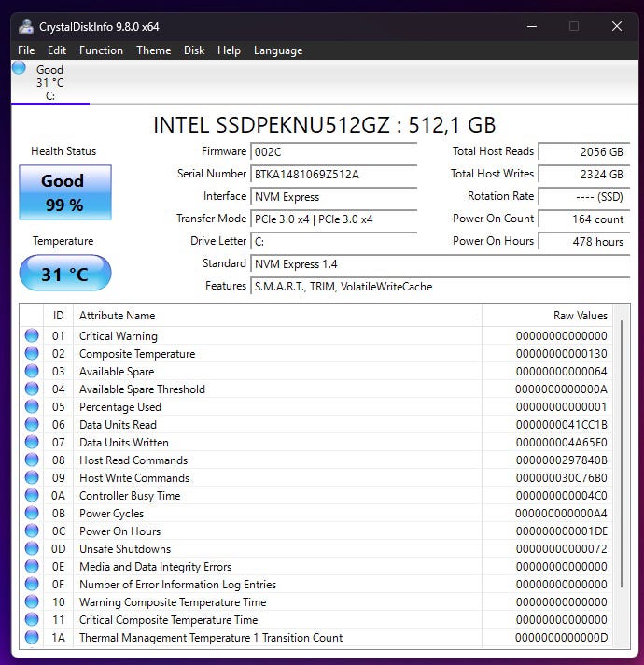
Task: Click the drive status orb in disk tab
Action: 19,68
